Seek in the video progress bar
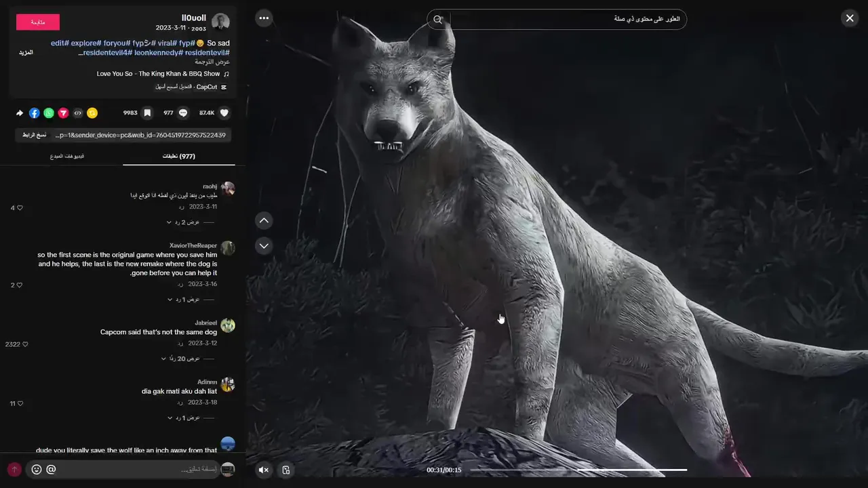Viewport: 868px width, 488px height. (x=578, y=470)
